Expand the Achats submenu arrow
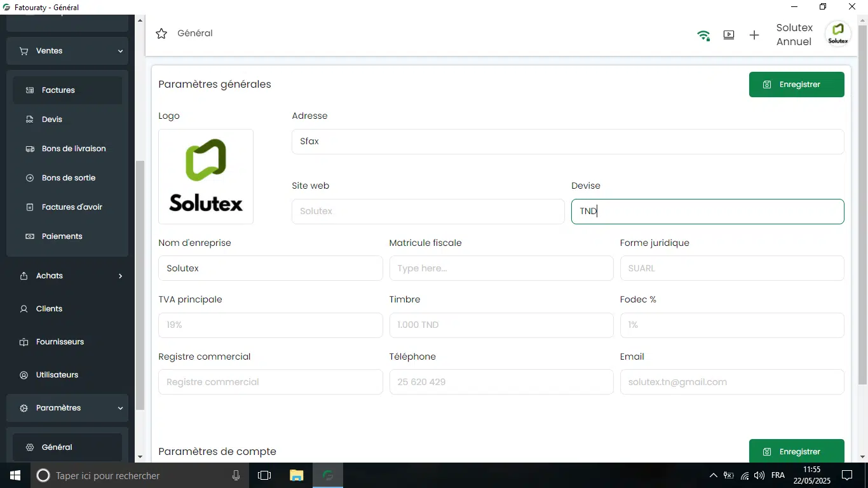 click(x=120, y=276)
